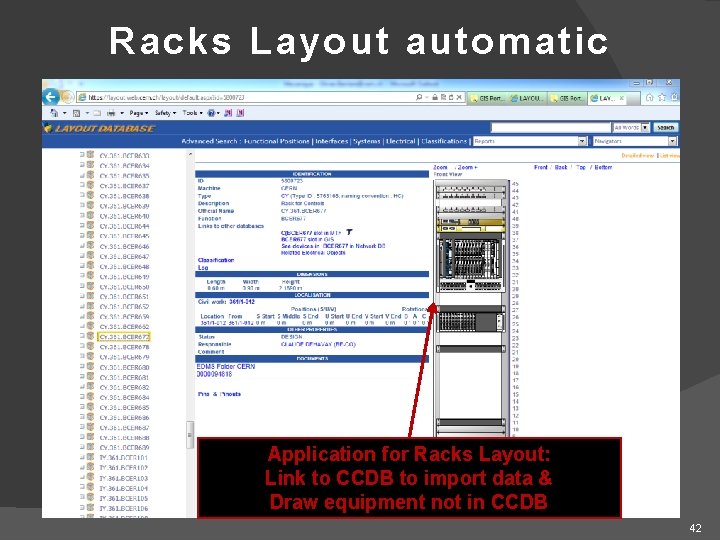Select tree item IY.361.BCER106

[x=124, y=508]
